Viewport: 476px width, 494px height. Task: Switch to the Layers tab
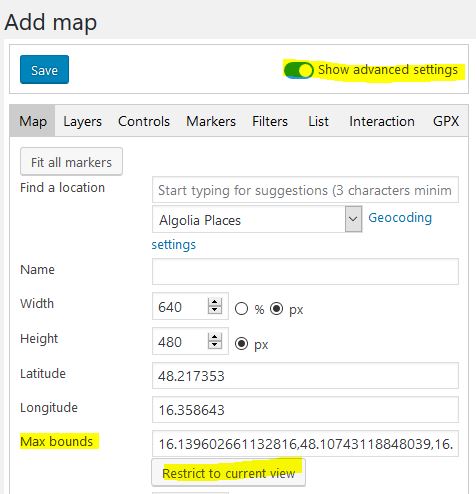tap(83, 121)
